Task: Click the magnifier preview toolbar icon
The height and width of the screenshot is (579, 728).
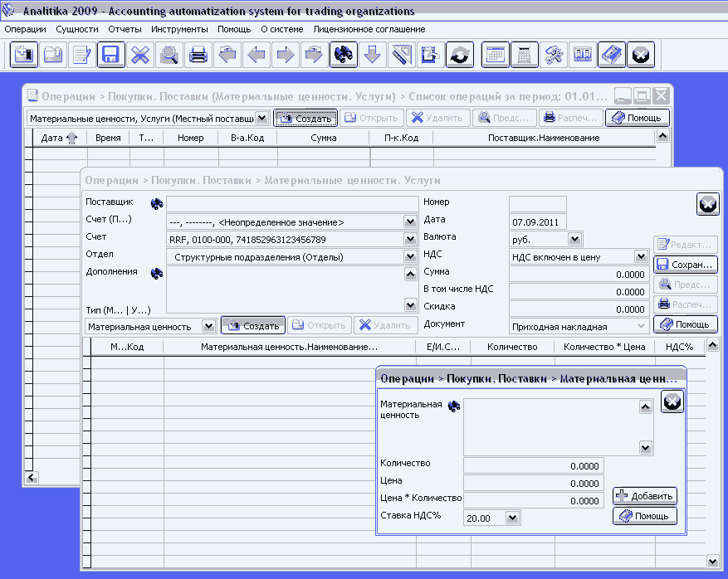Action: click(169, 55)
